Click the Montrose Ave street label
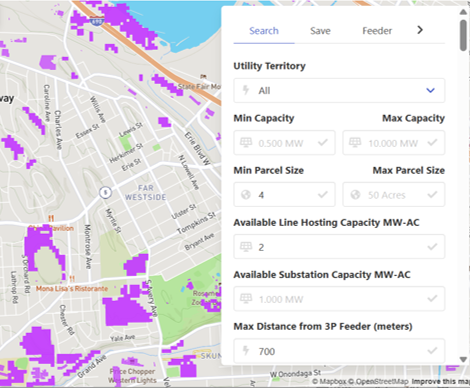Viewport: 470px width, 388px height. point(87,247)
